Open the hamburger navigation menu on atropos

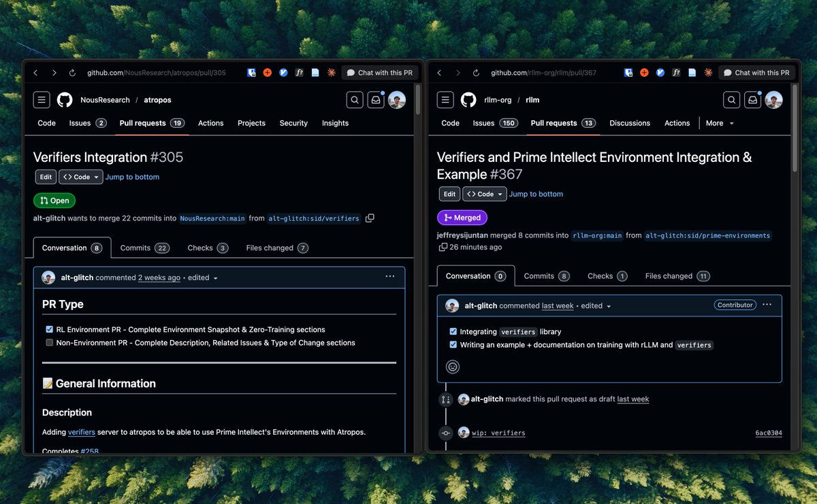point(41,99)
